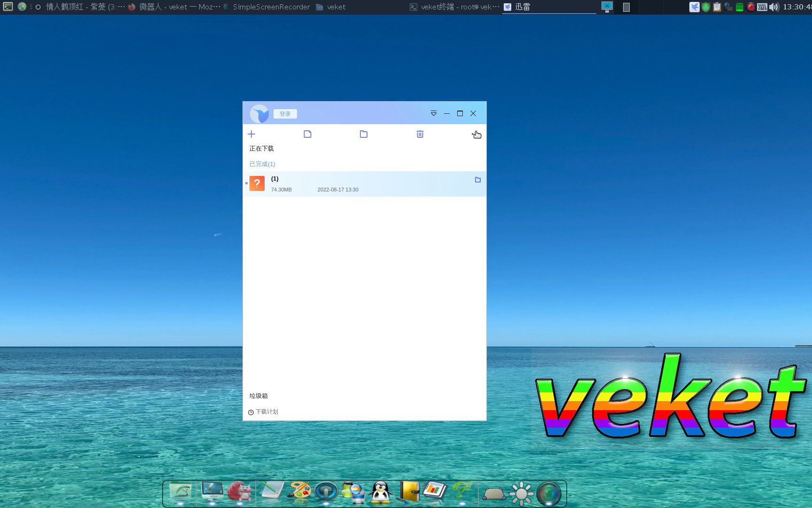Open the clipboard tray icon

click(x=717, y=7)
